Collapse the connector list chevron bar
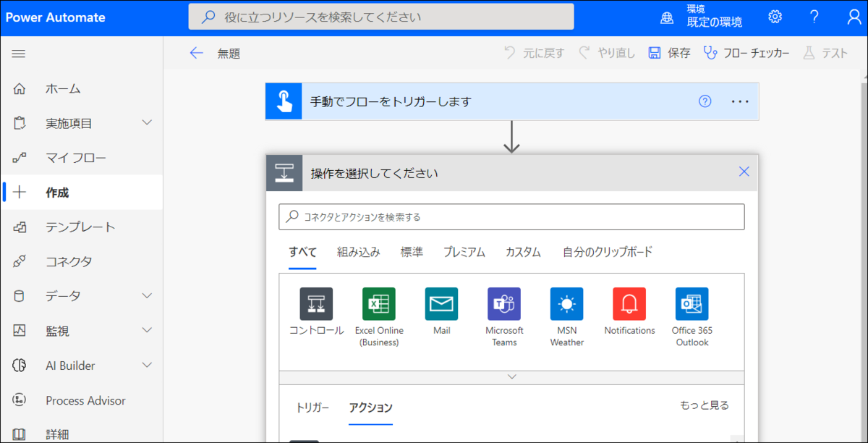 (511, 377)
